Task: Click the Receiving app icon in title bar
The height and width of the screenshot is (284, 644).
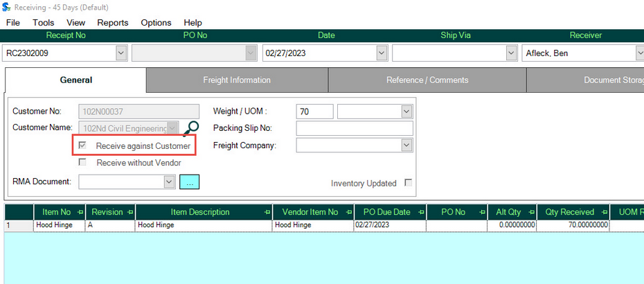Action: tap(6, 8)
